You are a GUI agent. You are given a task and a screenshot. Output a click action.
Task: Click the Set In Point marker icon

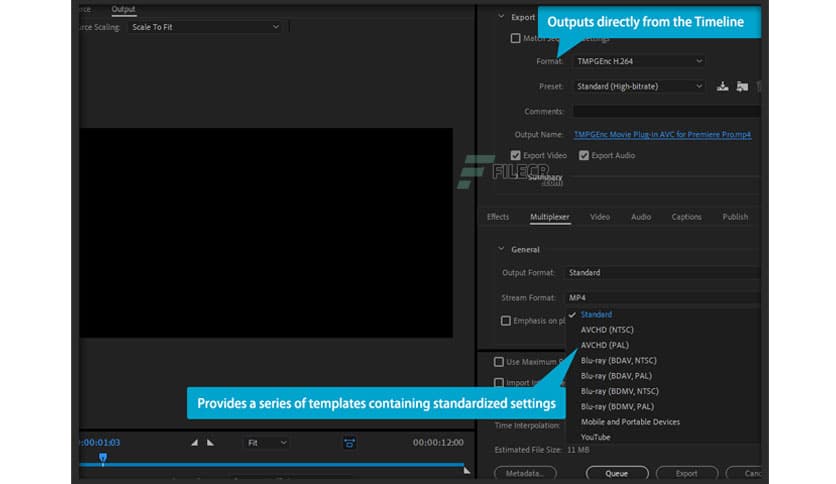point(195,442)
